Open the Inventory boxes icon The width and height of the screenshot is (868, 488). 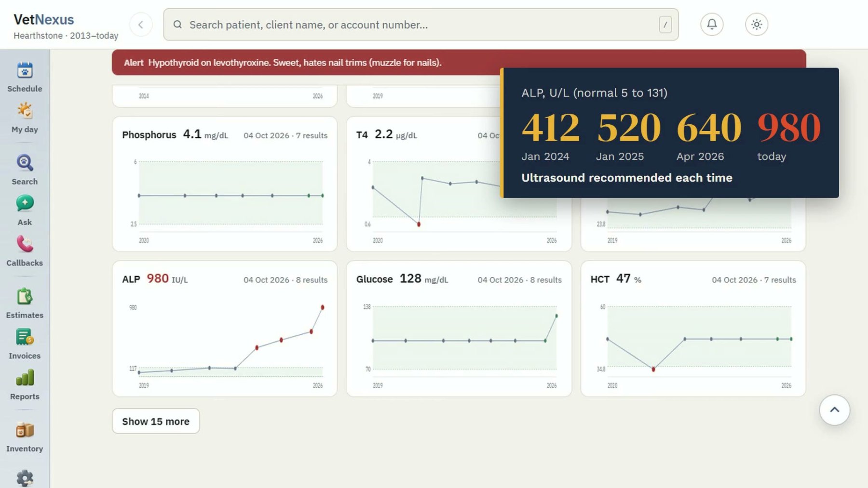coord(25,430)
